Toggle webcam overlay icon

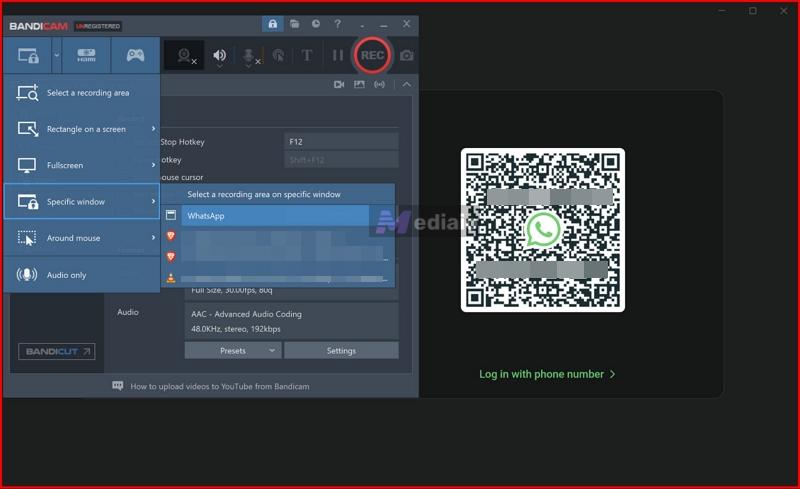[x=186, y=55]
